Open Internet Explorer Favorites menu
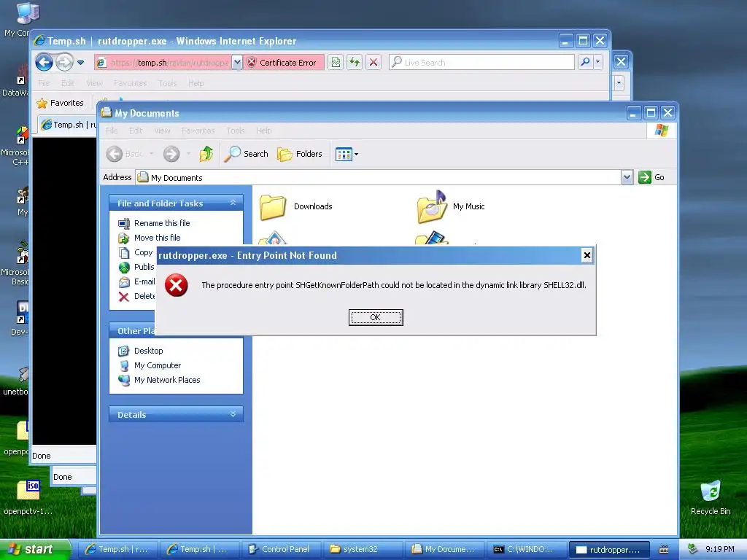This screenshot has height=560, width=747. click(130, 83)
